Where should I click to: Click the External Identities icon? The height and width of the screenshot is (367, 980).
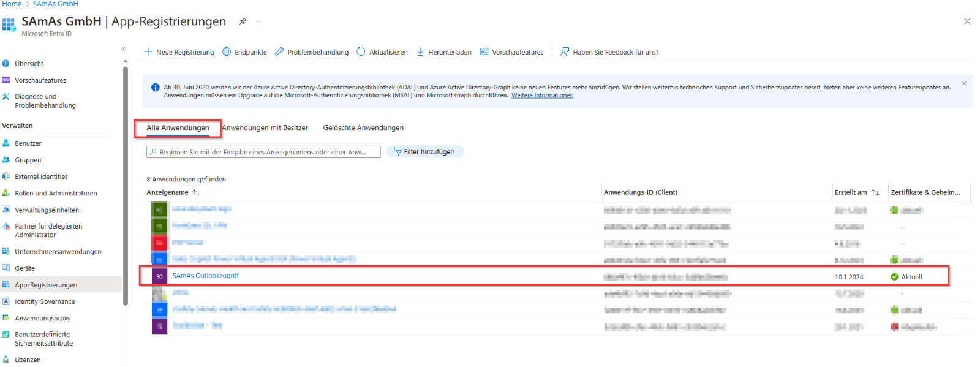coord(6,176)
